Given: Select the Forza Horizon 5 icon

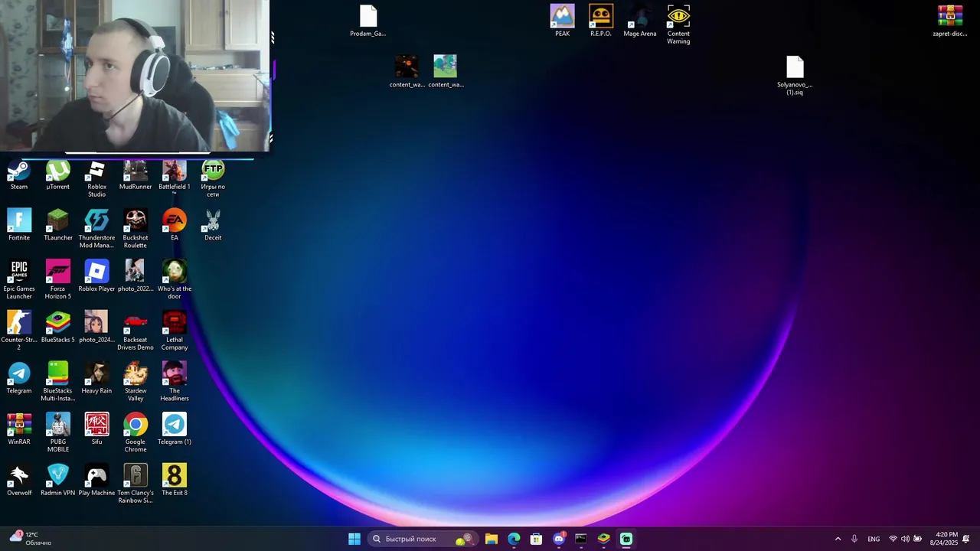Looking at the screenshot, I should coord(58,280).
